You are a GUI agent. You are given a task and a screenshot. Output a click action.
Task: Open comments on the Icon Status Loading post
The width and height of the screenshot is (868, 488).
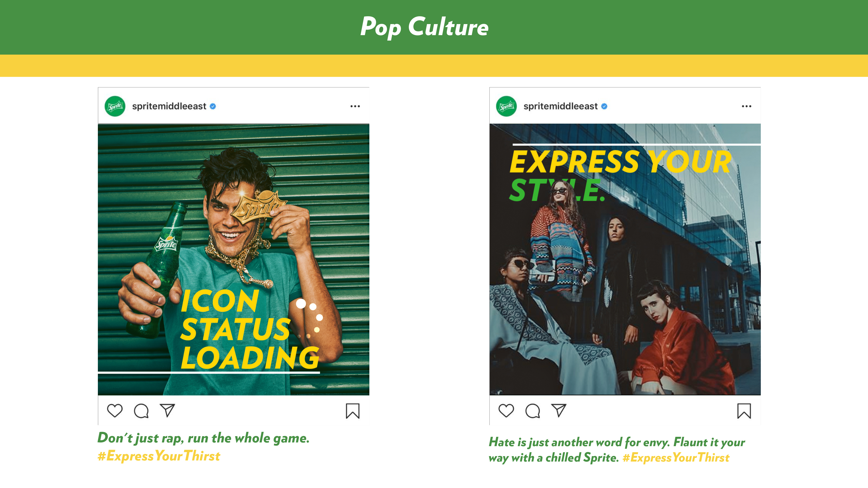[141, 411]
